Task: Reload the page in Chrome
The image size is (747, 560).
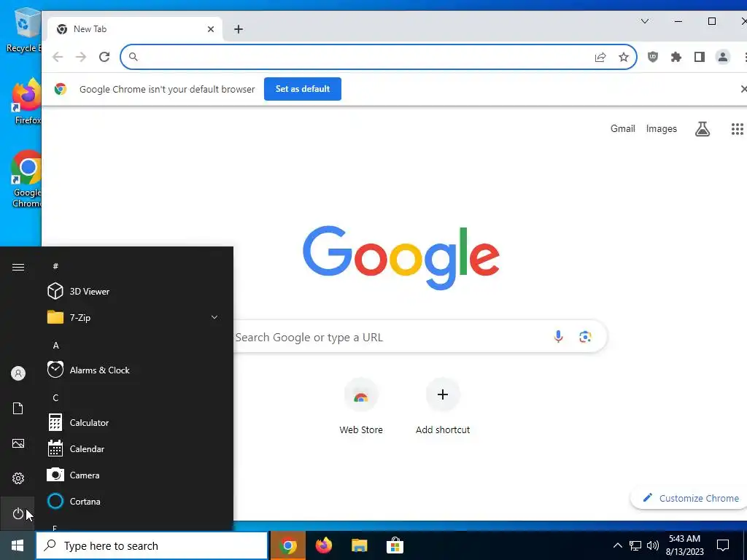Action: coord(104,57)
